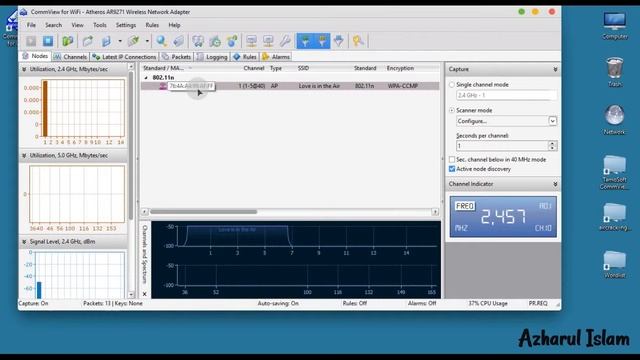This screenshot has width=640, height=360.
Task: Click the green folders toolbar icon
Action: tap(67, 41)
